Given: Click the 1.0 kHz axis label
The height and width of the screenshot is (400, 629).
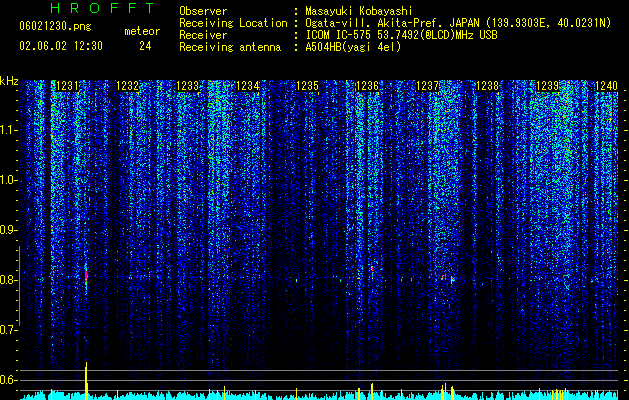Looking at the screenshot, I should coord(9,180).
